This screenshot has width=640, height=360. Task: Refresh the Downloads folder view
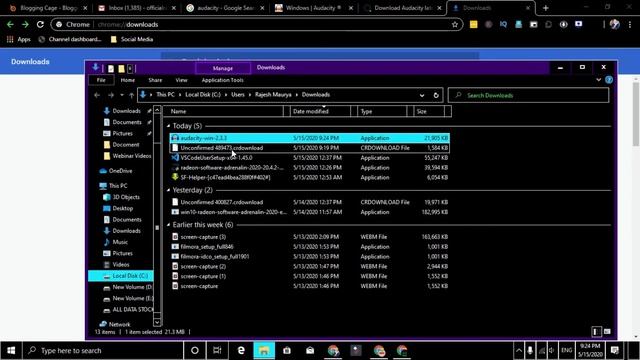(436, 95)
